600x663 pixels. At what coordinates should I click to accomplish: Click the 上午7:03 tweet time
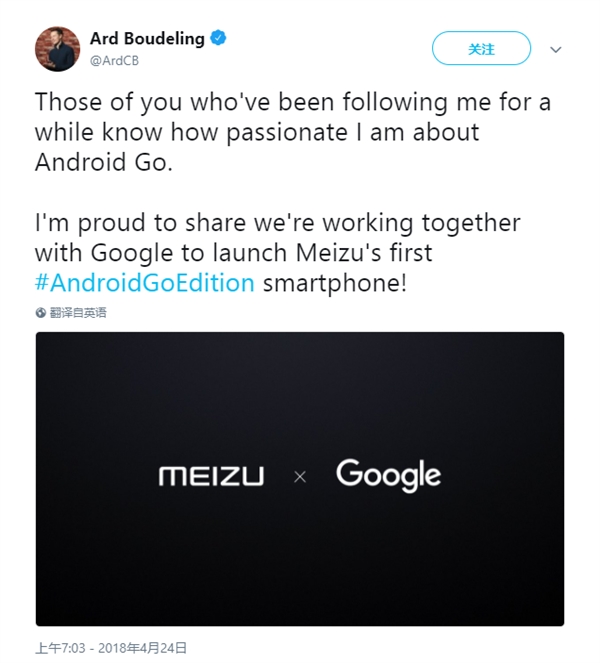pos(63,648)
